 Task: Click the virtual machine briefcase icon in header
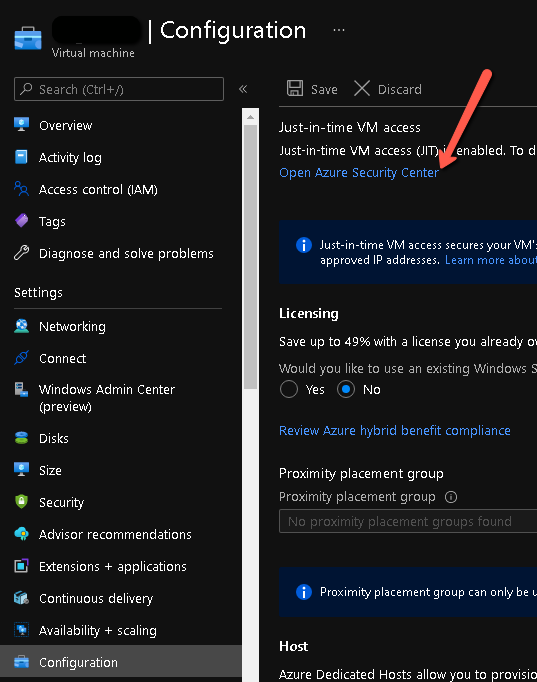tap(28, 38)
